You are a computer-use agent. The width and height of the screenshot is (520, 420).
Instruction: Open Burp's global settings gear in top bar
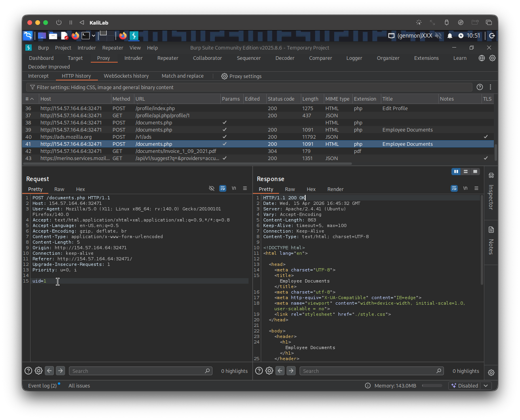492,58
